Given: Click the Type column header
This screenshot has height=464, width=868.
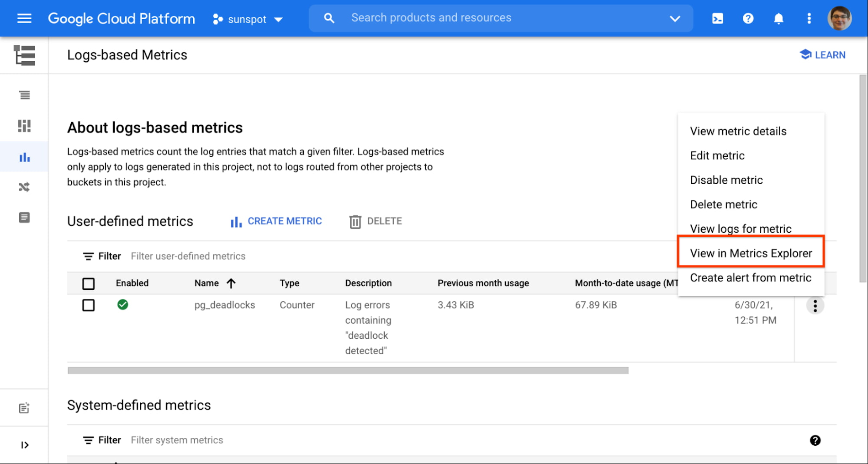Looking at the screenshot, I should (289, 283).
